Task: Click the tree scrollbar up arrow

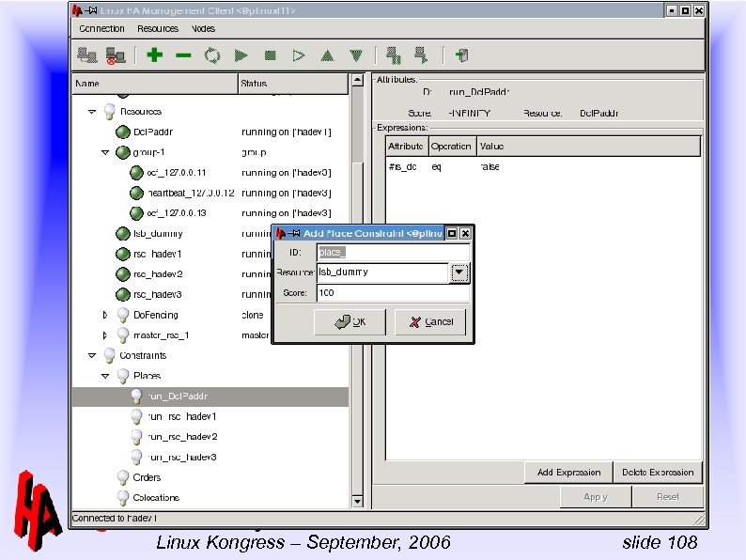Action: pyautogui.click(x=358, y=80)
